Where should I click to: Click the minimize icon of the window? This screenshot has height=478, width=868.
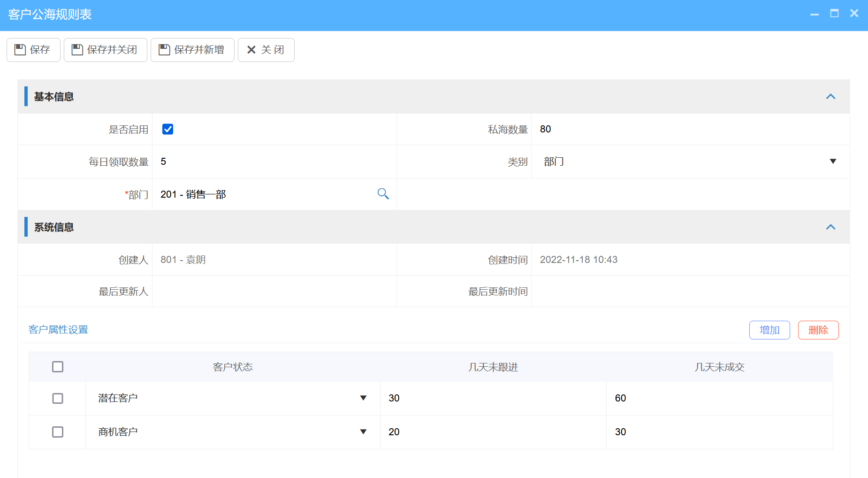click(x=814, y=14)
